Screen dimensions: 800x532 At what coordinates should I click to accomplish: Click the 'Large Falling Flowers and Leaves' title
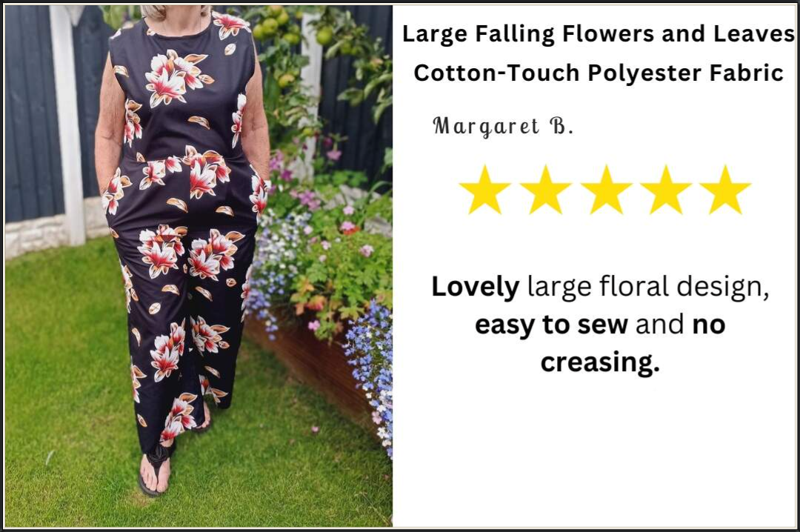coord(599,34)
